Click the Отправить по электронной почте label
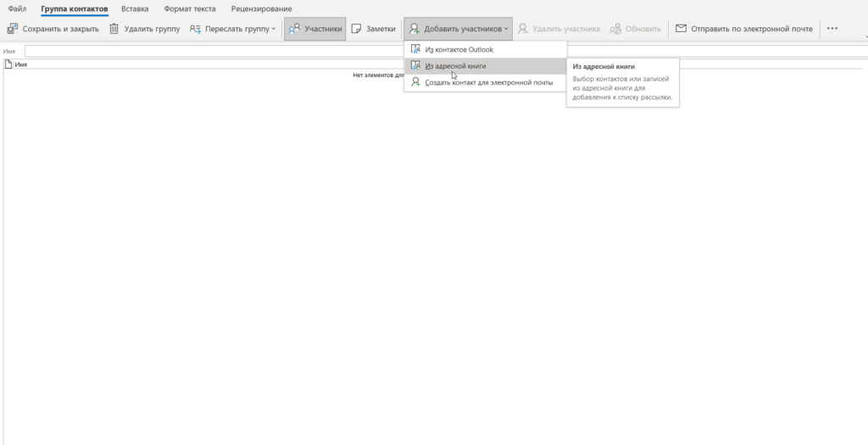Viewport: 868px width, 445px height. click(x=752, y=29)
